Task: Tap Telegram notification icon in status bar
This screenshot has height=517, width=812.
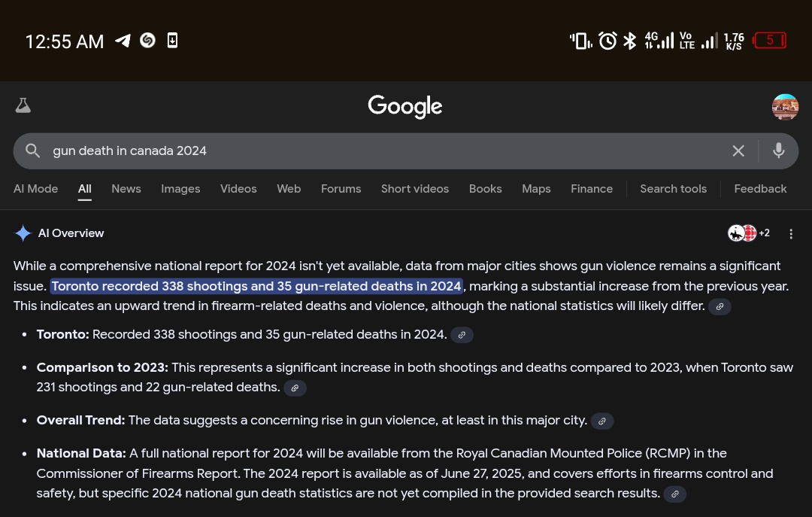Action: 123,41
